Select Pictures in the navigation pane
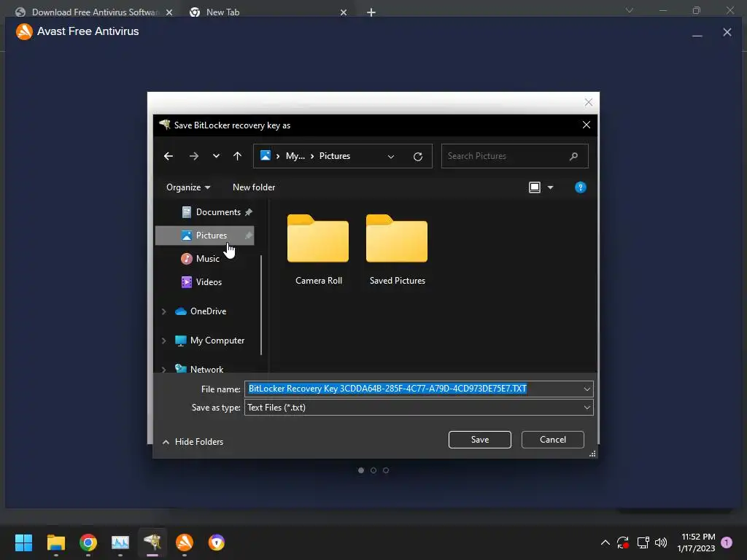 [x=205, y=236]
